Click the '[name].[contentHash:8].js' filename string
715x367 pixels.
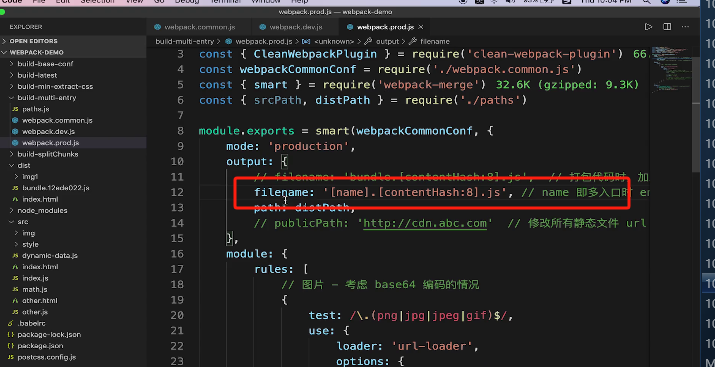(415, 192)
